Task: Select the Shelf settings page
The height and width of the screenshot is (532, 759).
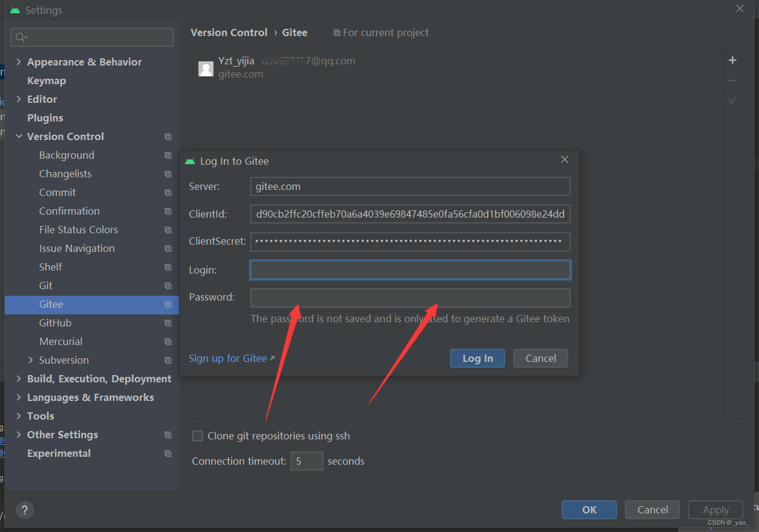Action: [x=51, y=267]
